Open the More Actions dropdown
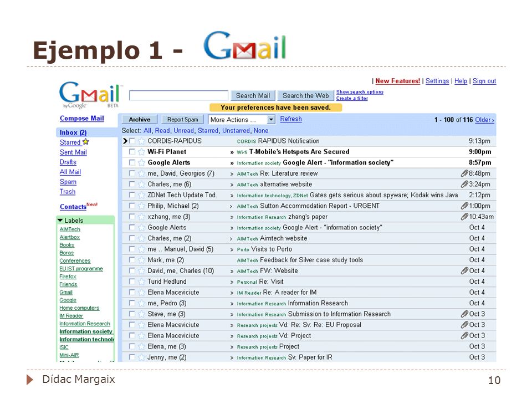532x399 pixels. (x=241, y=120)
